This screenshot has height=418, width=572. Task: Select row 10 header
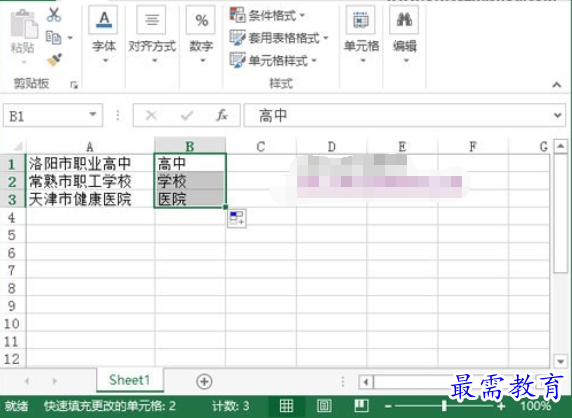[x=12, y=324]
